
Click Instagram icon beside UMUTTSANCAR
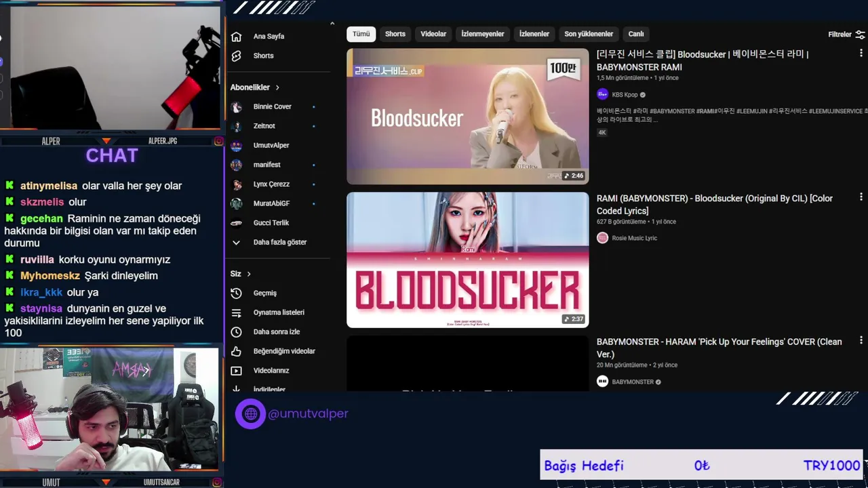(218, 482)
